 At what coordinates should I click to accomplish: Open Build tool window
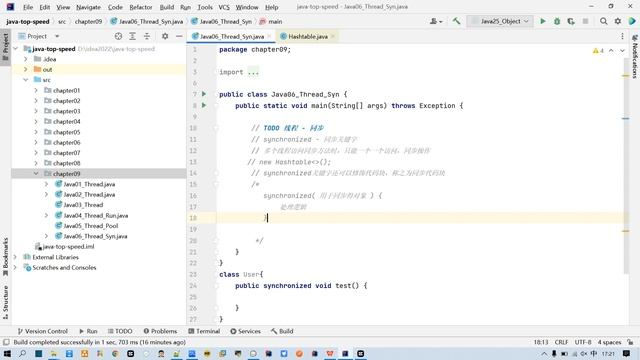pos(282,331)
